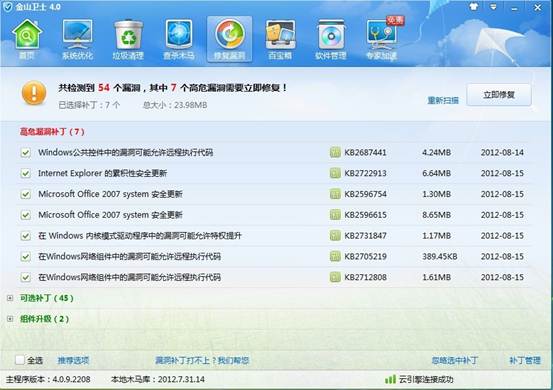The height and width of the screenshot is (390, 553).
Task: Open the 补丁管理 link
Action: pos(525,360)
